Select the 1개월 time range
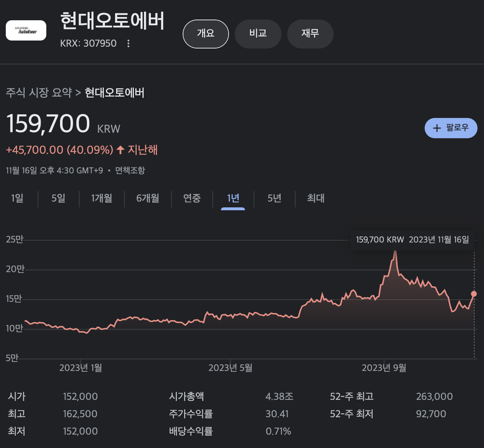 pyautogui.click(x=102, y=198)
